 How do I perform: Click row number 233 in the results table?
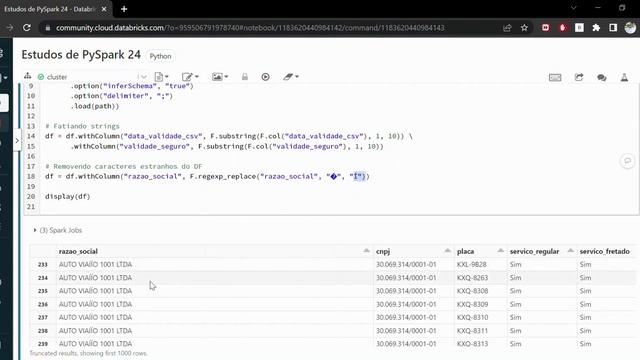[x=43, y=264]
